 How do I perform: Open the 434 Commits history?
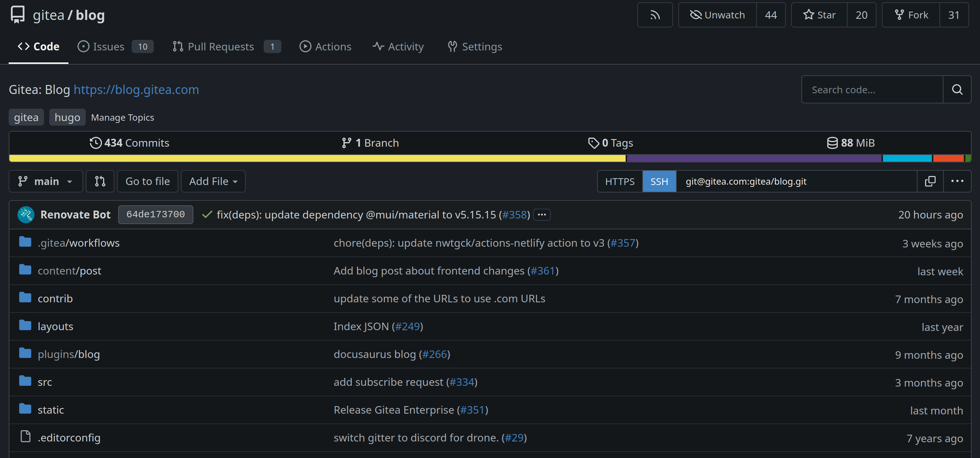tap(129, 143)
